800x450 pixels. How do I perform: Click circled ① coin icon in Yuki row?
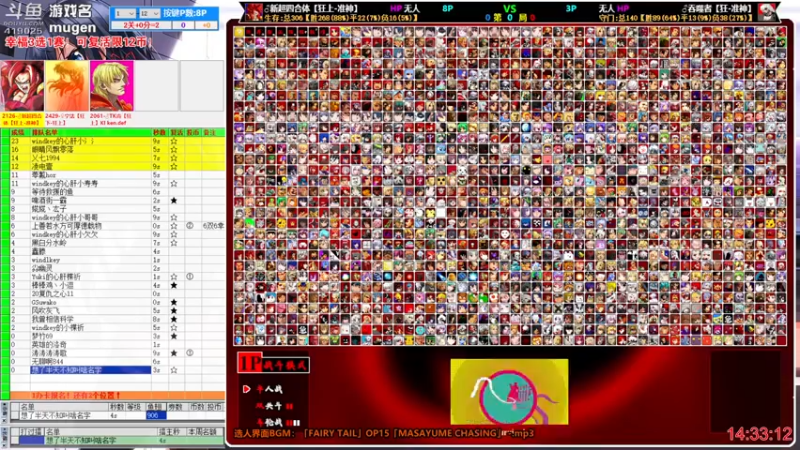[x=190, y=277]
